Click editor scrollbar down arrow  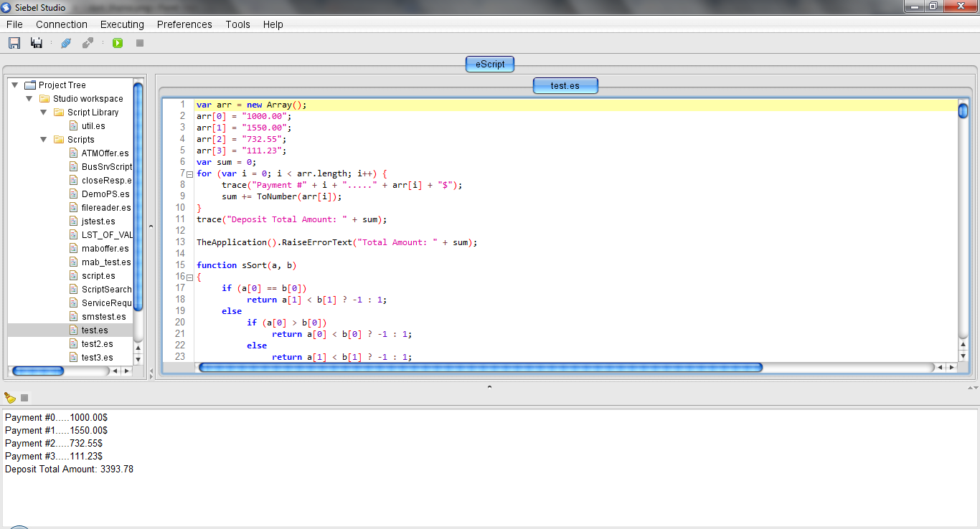(963, 356)
